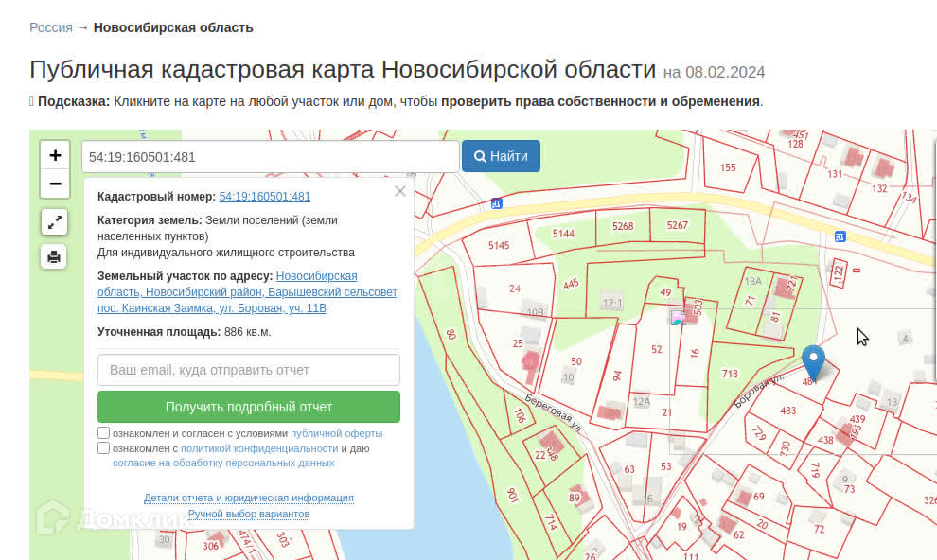Zoom out the map with minus button

pyautogui.click(x=55, y=184)
